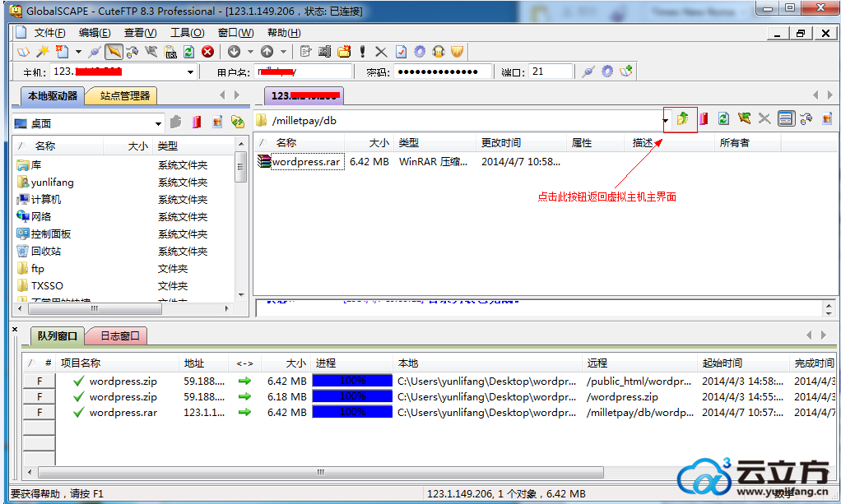Click the Username input field
This screenshot has height=504, width=841.
[303, 72]
